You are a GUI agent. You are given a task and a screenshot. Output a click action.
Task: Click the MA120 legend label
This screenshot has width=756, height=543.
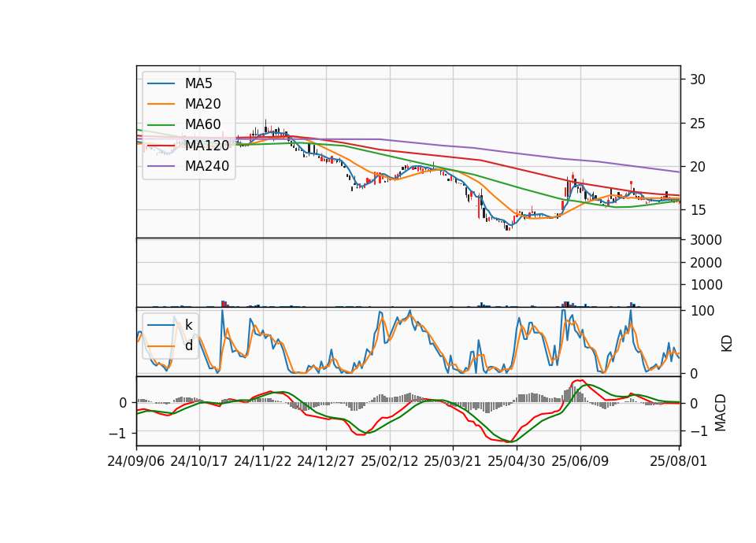pyautogui.click(x=207, y=145)
